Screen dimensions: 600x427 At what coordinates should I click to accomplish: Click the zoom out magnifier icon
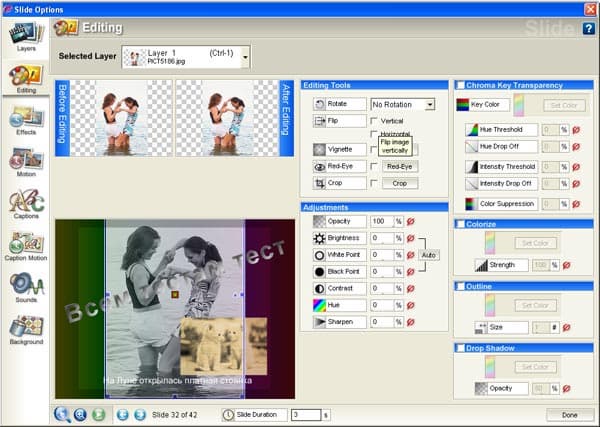(62, 414)
